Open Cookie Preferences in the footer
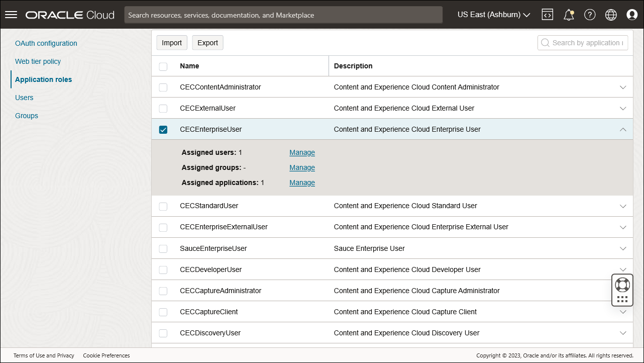The width and height of the screenshot is (644, 363). coord(106,355)
